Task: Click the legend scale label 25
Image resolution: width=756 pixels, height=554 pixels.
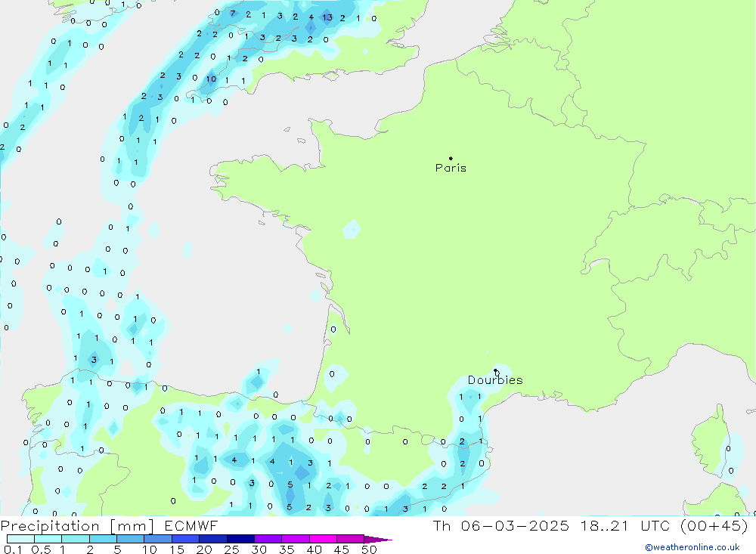Action: click(x=232, y=549)
